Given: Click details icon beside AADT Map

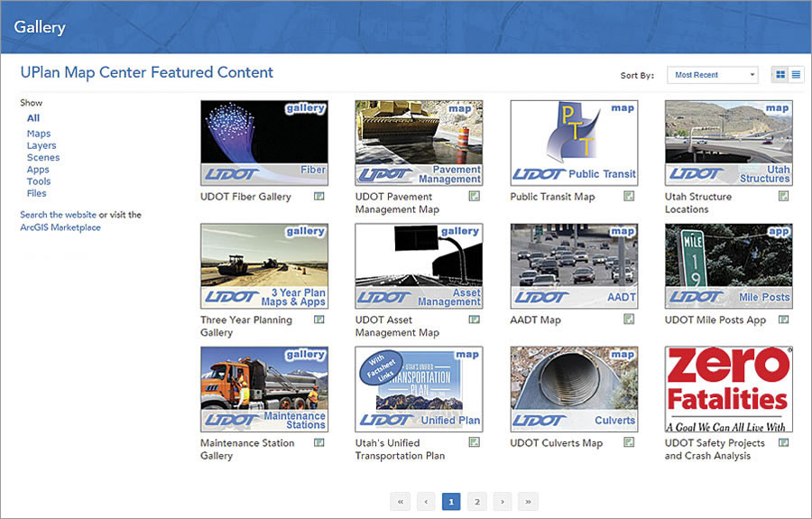Looking at the screenshot, I should (x=629, y=320).
